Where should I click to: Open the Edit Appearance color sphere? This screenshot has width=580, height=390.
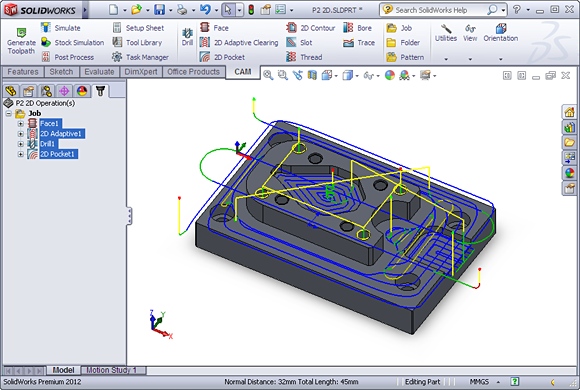click(x=390, y=75)
